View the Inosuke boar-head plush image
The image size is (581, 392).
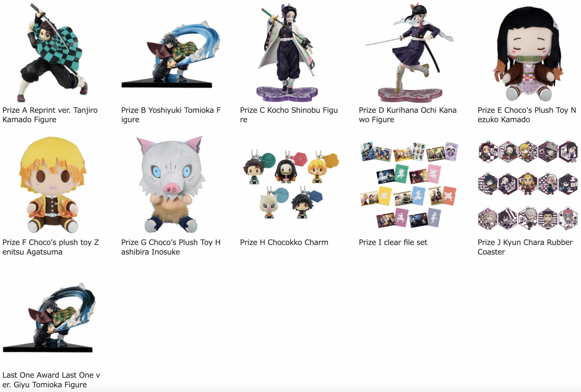[171, 185]
